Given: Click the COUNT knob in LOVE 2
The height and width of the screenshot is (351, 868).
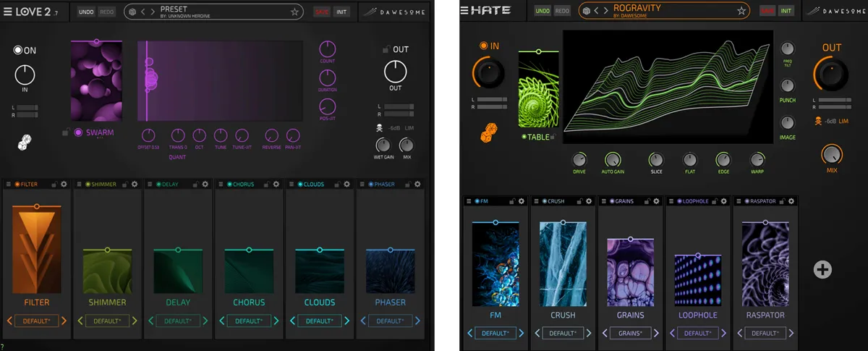Looking at the screenshot, I should coord(328,48).
